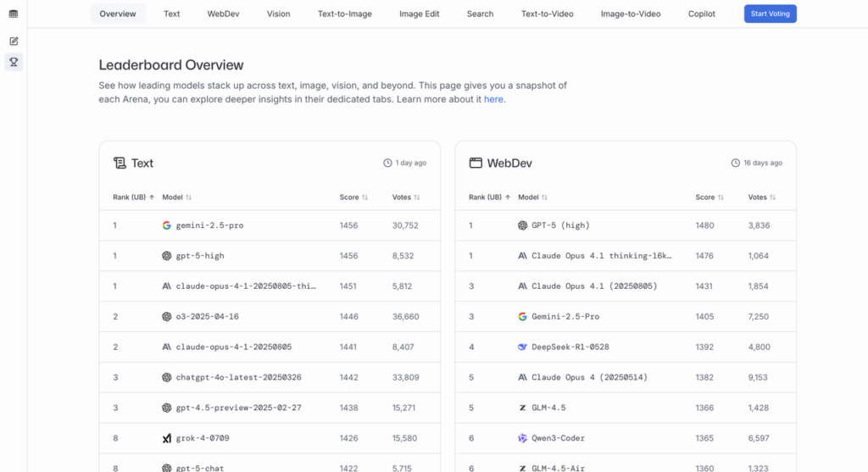Sort WebDev table by Votes column
868x472 pixels.
(x=762, y=197)
